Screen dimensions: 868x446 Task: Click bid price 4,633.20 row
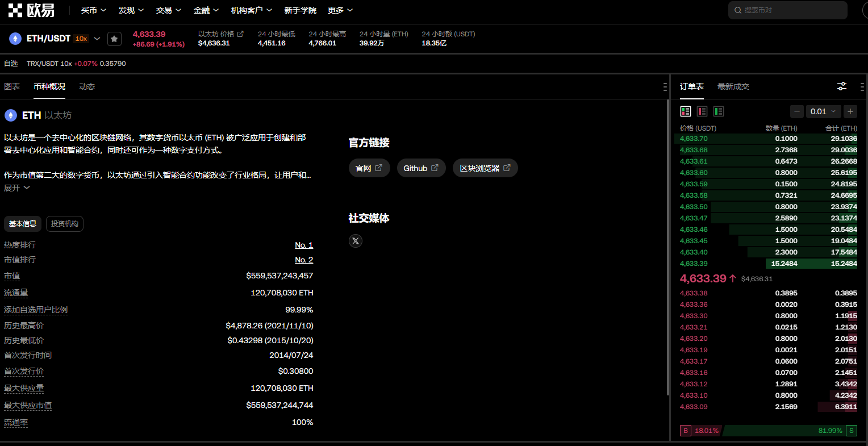769,339
